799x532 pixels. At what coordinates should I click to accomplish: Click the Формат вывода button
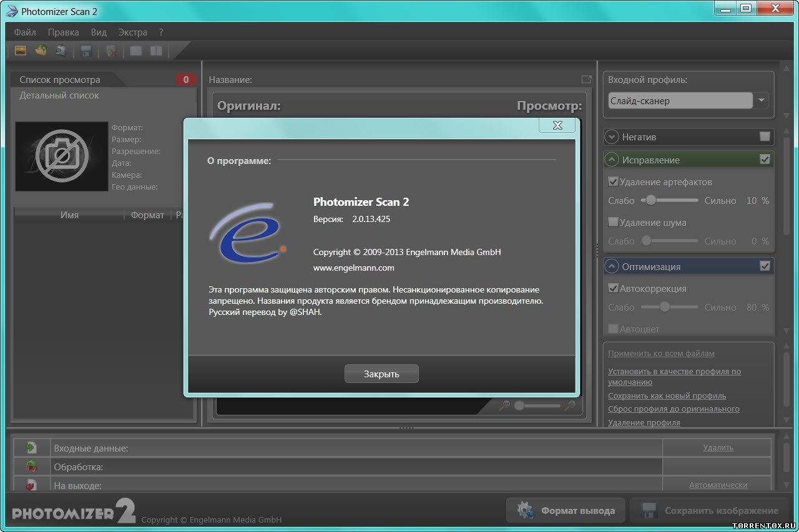point(565,511)
